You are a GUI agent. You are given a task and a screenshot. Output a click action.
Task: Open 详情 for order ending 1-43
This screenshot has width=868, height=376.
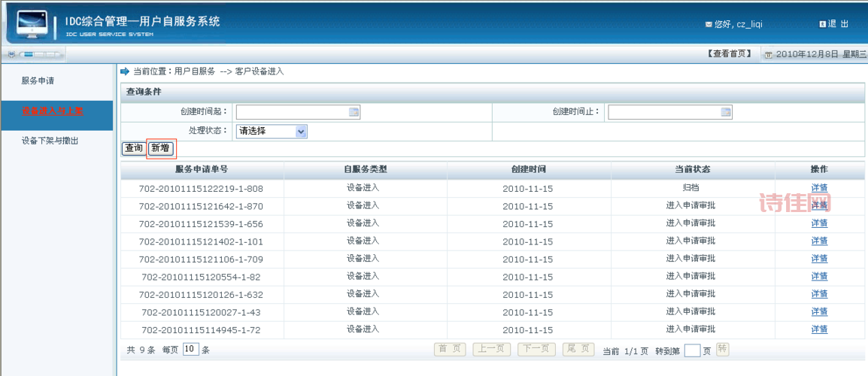coord(819,312)
